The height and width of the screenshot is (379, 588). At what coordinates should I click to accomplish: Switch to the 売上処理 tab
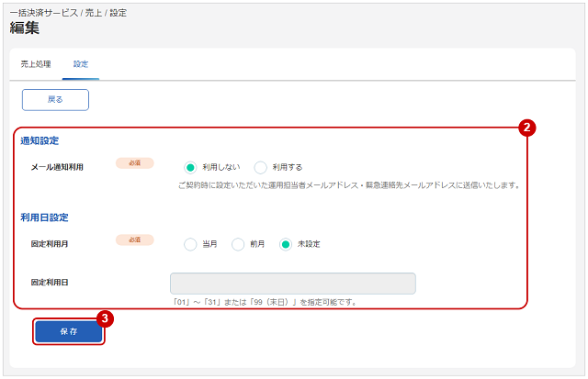point(36,64)
